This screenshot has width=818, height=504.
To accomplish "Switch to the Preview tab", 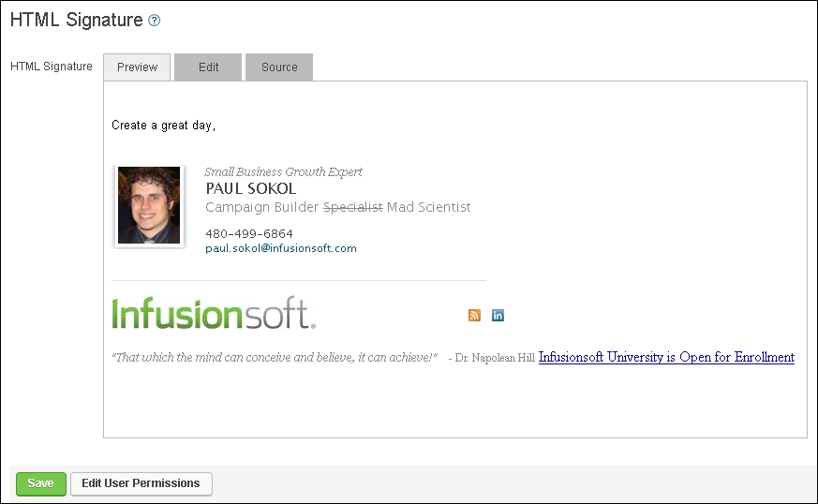I will [137, 67].
